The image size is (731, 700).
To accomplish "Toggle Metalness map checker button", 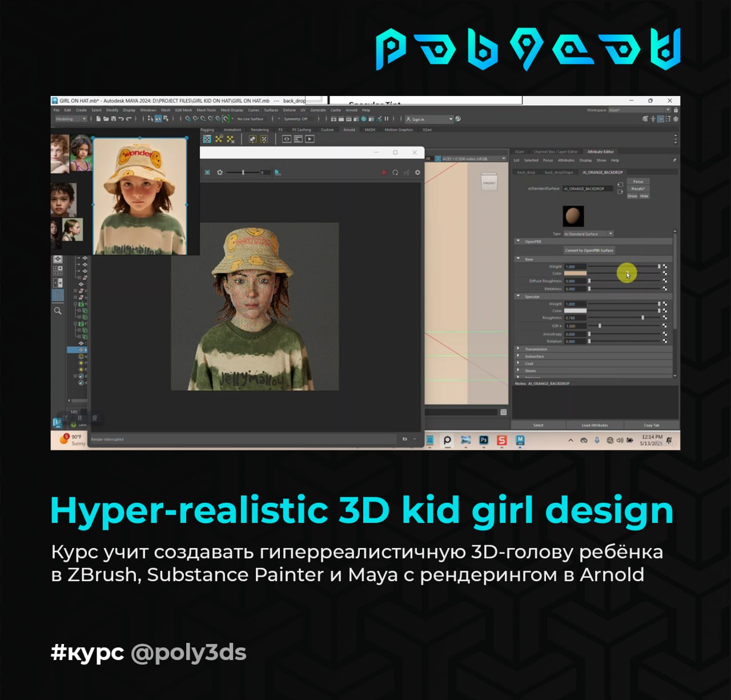I will [x=665, y=289].
